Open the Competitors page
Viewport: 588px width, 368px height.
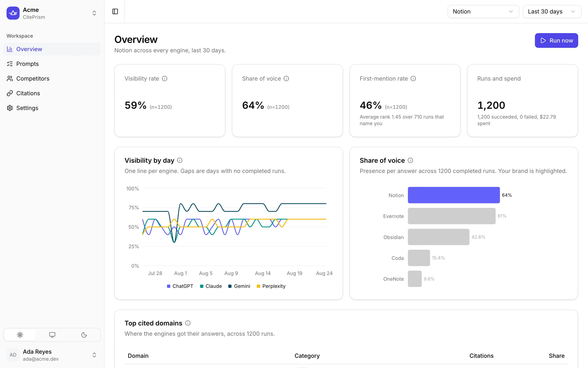(52, 78)
